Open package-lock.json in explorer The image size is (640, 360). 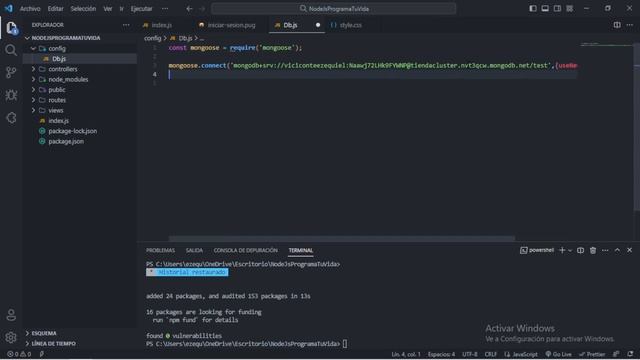click(x=73, y=131)
